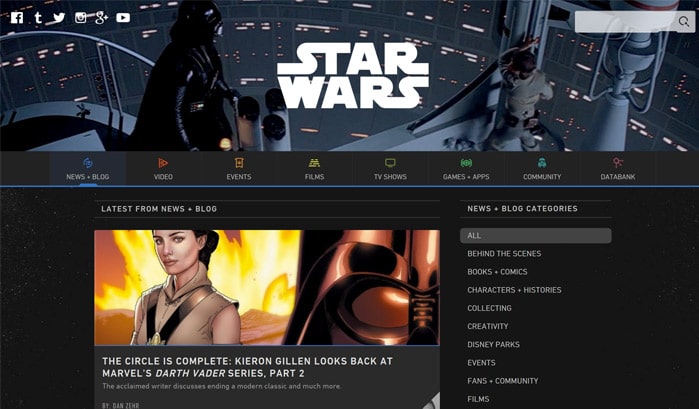Select the Events category in sidebar
This screenshot has width=699, height=409.
click(x=481, y=363)
